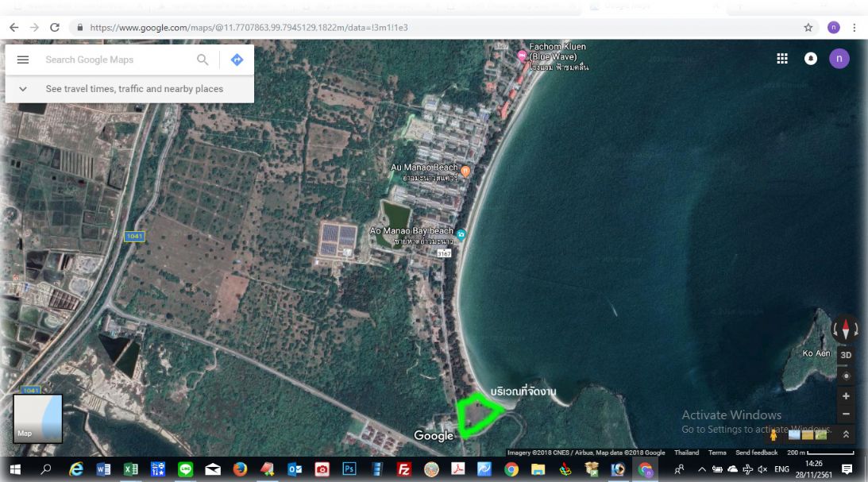Open Google notifications bell
This screenshot has height=482, width=868.
(x=811, y=59)
